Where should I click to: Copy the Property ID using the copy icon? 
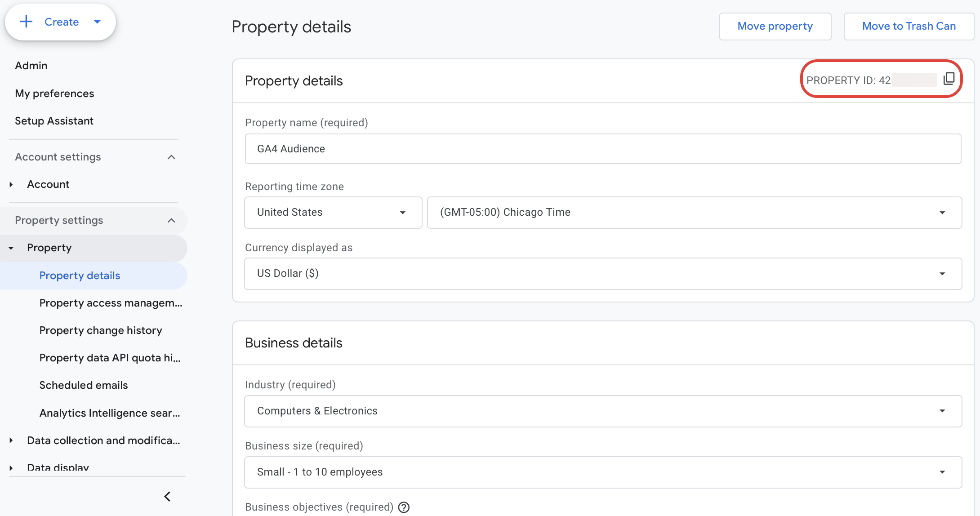click(949, 79)
